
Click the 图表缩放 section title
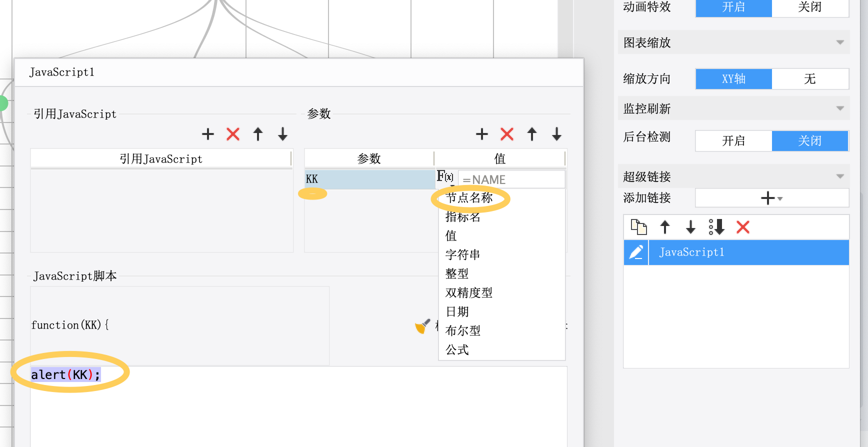(647, 43)
